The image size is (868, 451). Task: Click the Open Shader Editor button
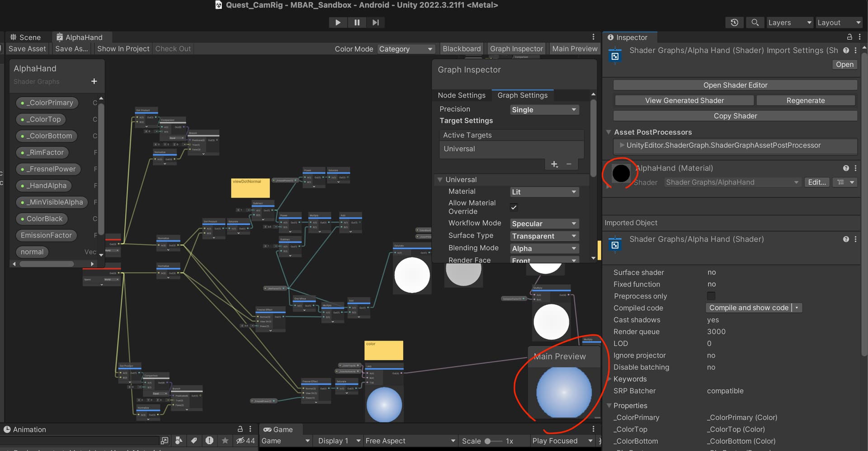pyautogui.click(x=735, y=85)
